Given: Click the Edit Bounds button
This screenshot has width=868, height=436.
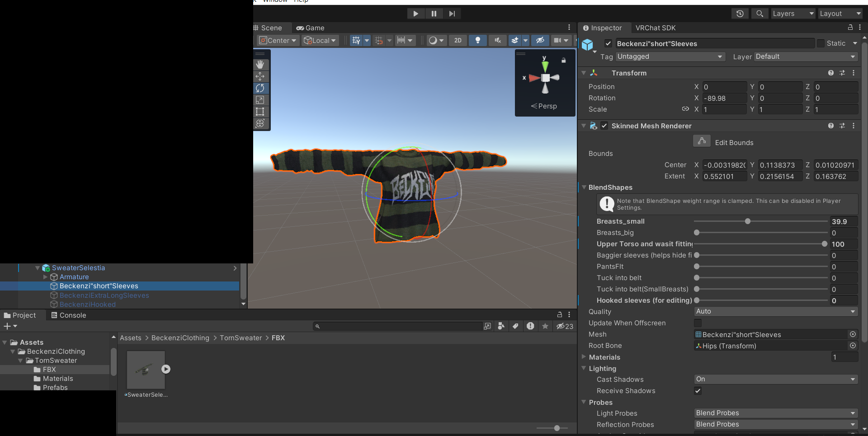Looking at the screenshot, I should [x=702, y=141].
